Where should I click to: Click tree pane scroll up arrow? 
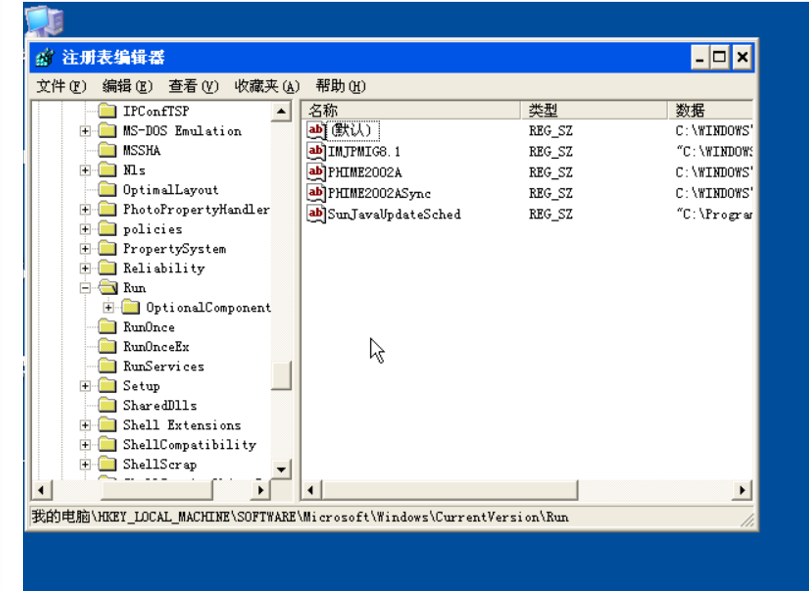pyautogui.click(x=281, y=111)
